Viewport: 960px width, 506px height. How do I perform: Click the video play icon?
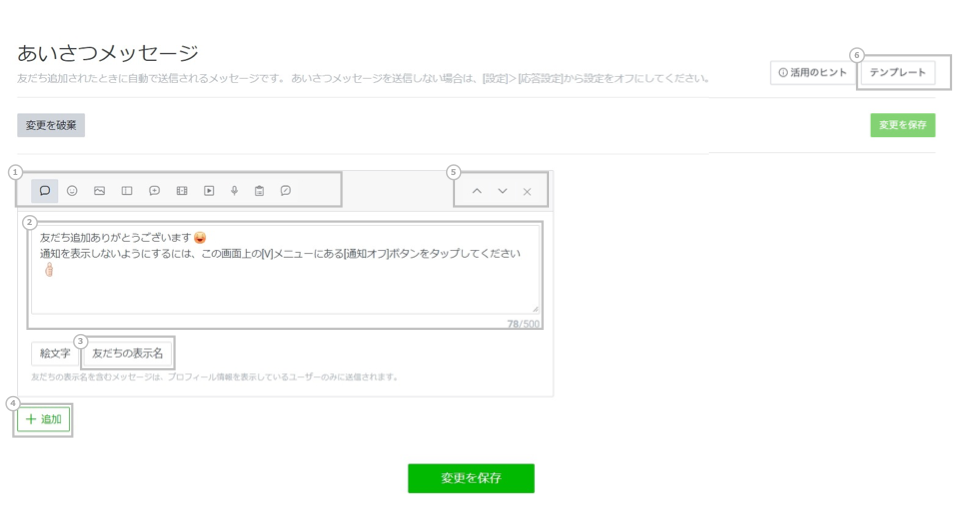coord(209,190)
